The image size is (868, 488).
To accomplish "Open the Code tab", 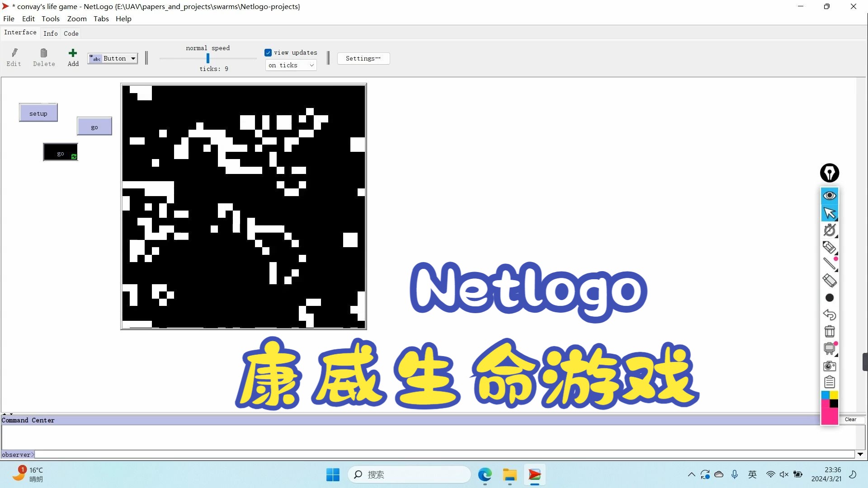I will 71,33.
